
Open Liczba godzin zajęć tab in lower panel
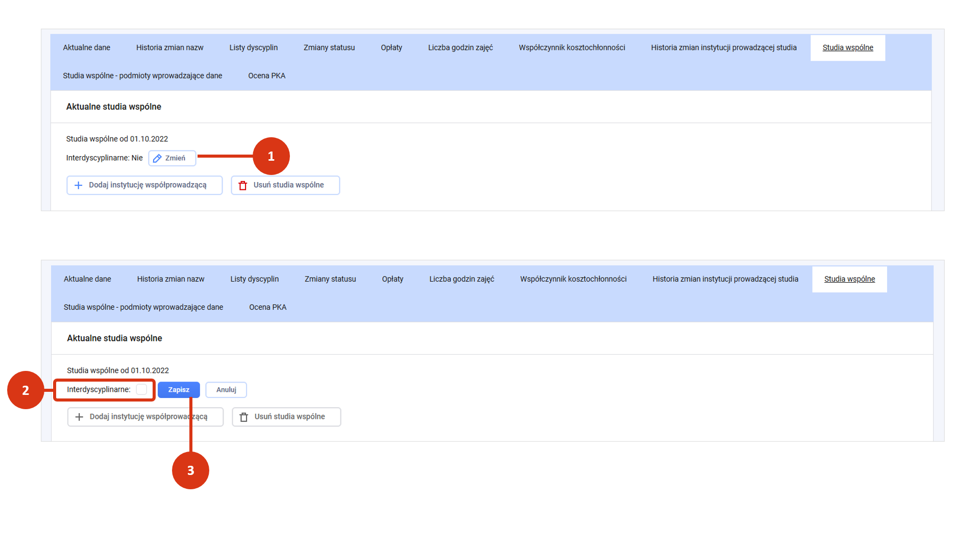pyautogui.click(x=461, y=279)
